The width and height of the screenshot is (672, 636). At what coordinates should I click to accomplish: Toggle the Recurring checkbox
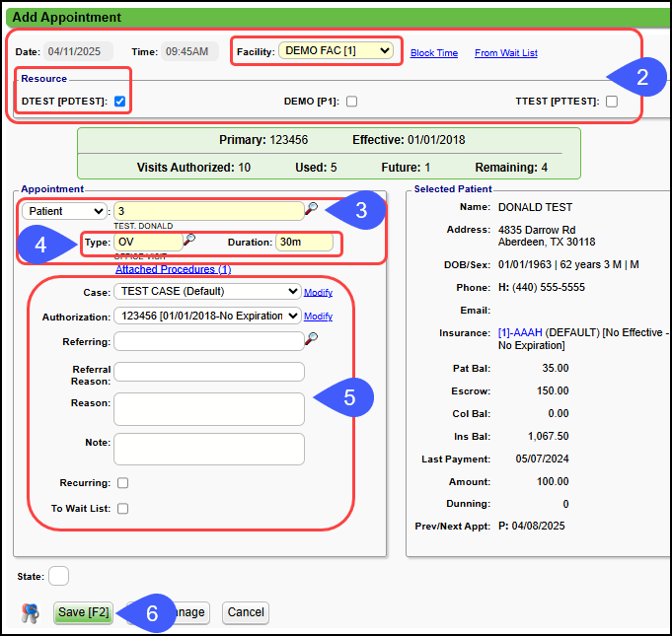tap(122, 483)
